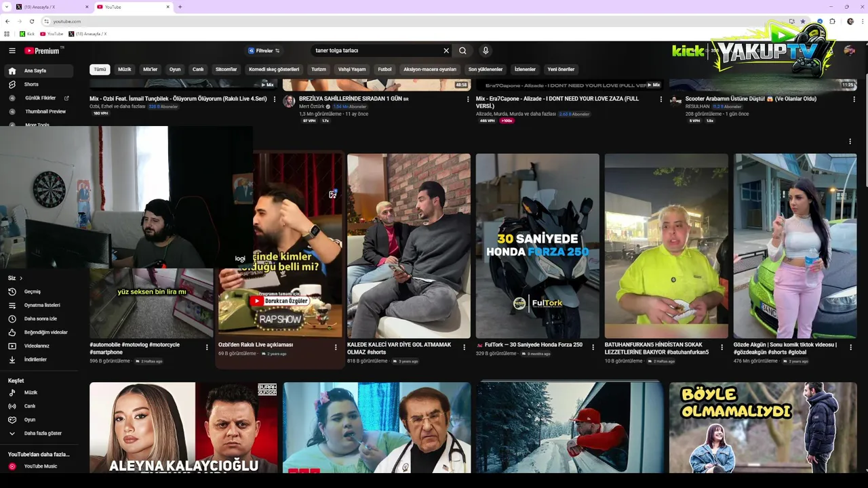This screenshot has width=868, height=488.
Task: Open the Shorts shelf options menu
Action: point(850,142)
